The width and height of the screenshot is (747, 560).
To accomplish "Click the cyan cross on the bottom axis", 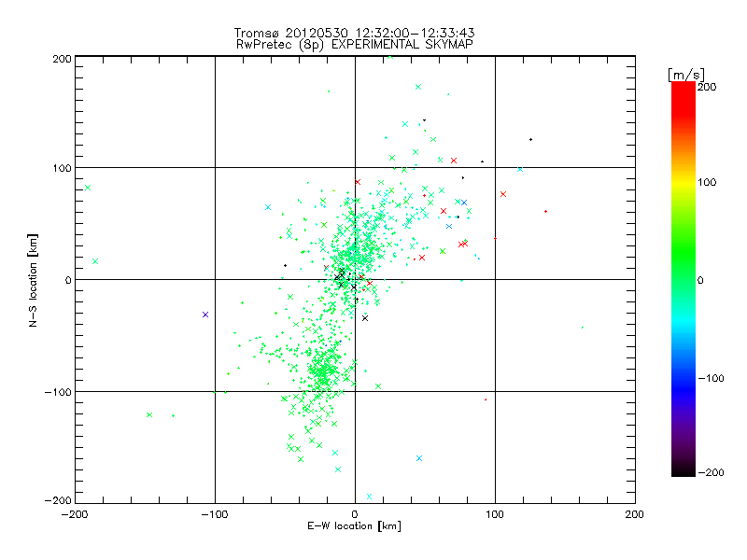I will tap(369, 497).
